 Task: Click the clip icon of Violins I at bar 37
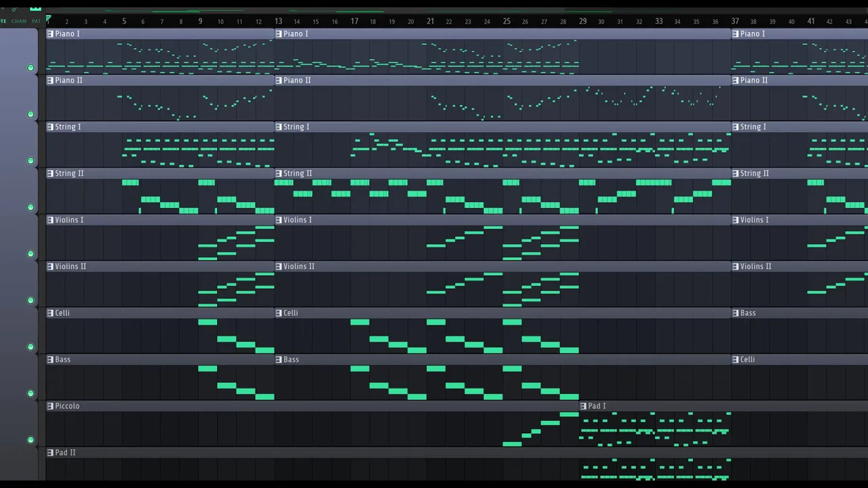coord(736,220)
